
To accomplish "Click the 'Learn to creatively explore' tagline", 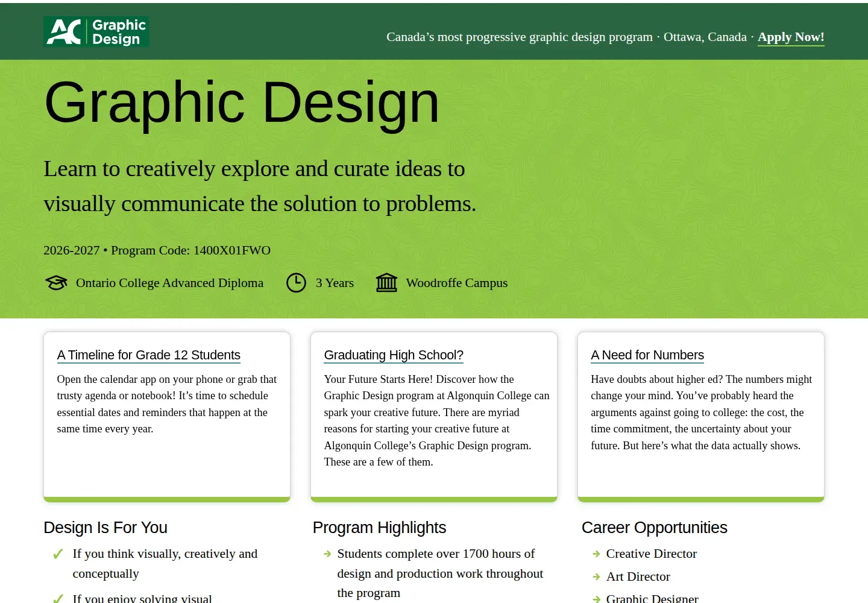I will 260,186.
